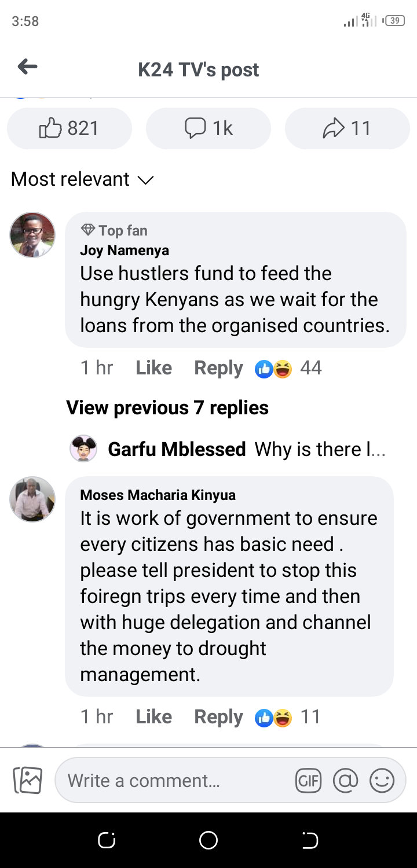Viewport: 417px width, 868px height.
Task: Reply to Joy Namenya's comment
Action: (x=218, y=368)
